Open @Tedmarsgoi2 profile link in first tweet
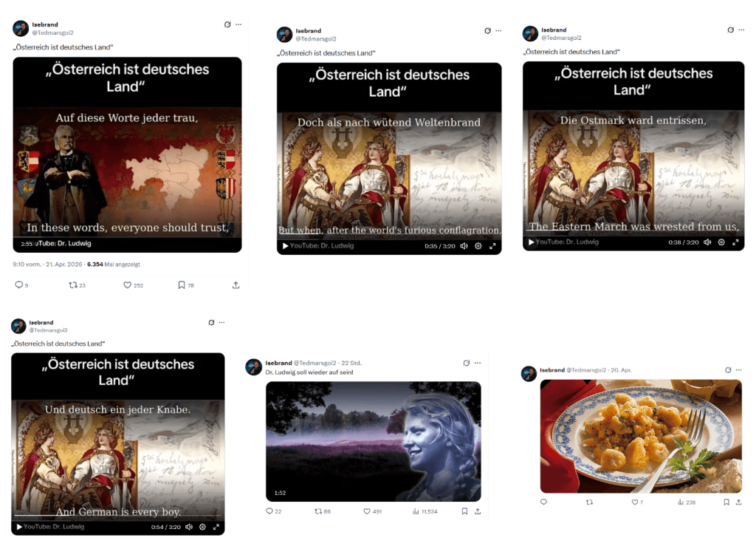 [x=52, y=33]
